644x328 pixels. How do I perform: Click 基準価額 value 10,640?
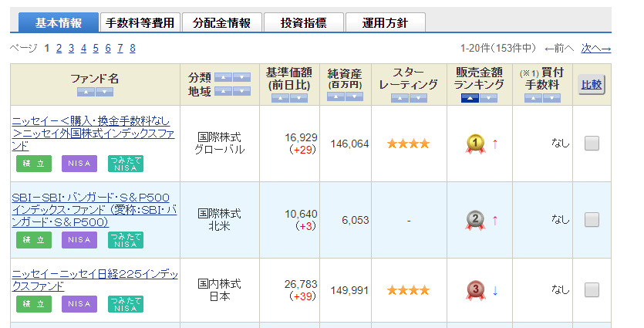(x=301, y=214)
